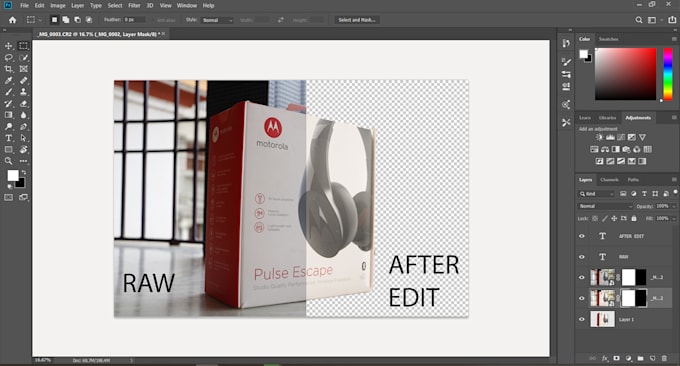Select the Rectangular Marquee tool in the toolbox
The image size is (680, 366).
click(x=23, y=46)
